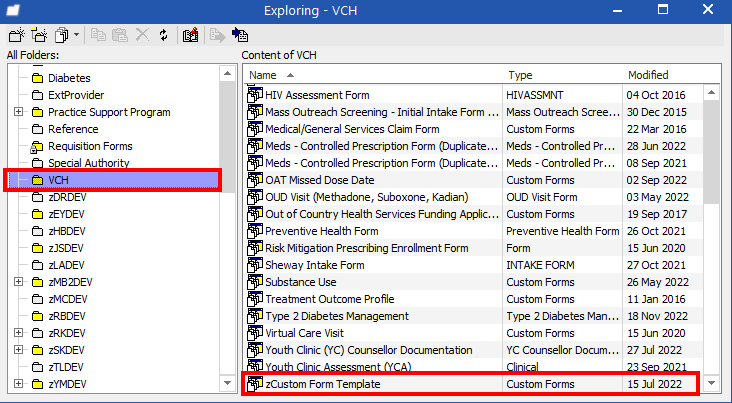Image resolution: width=732 pixels, height=403 pixels.
Task: Click the application icon in title bar
Action: pos(13,10)
